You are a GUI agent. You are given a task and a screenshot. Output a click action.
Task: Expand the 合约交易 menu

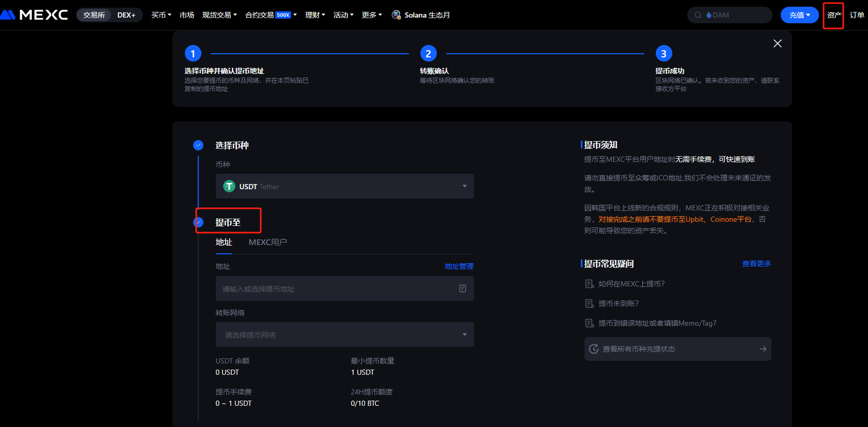(271, 15)
